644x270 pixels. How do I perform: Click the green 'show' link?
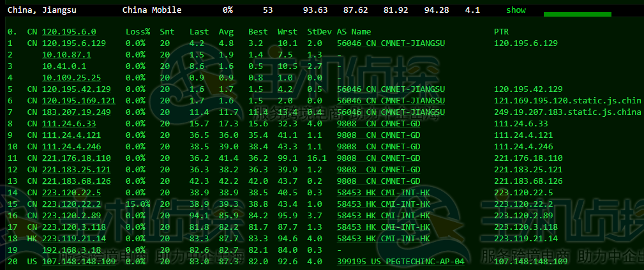coord(516,10)
